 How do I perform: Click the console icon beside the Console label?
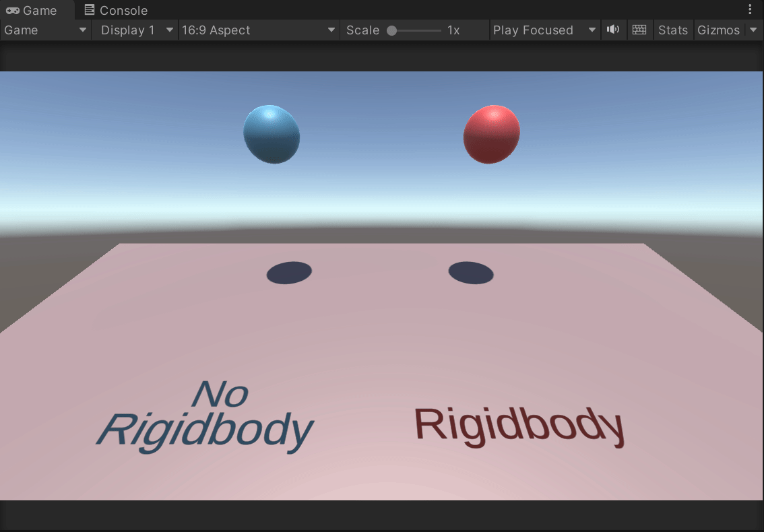[90, 10]
